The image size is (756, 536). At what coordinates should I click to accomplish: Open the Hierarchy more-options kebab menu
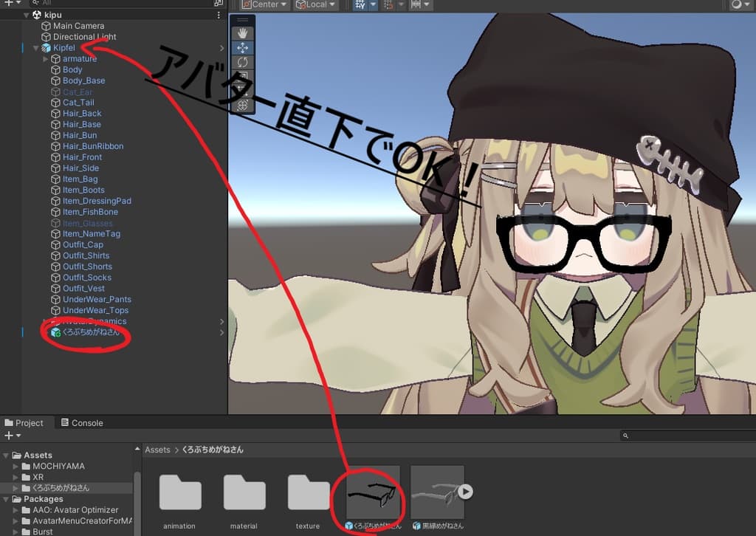point(218,15)
